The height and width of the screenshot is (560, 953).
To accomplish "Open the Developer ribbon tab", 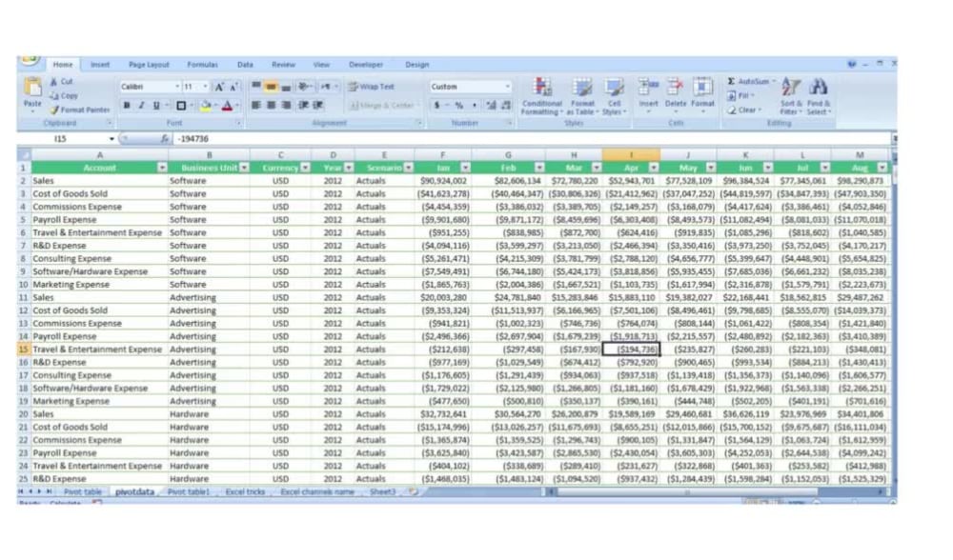I will tap(366, 65).
